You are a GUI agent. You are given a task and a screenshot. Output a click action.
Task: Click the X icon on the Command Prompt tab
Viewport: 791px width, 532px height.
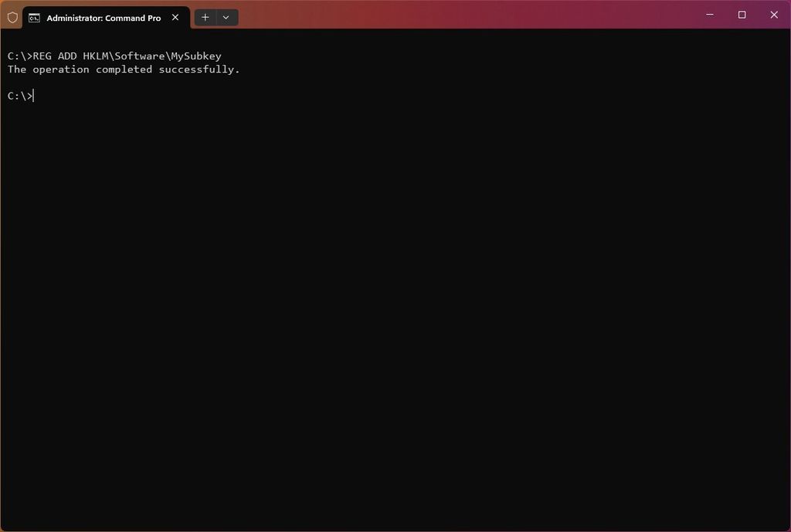175,16
